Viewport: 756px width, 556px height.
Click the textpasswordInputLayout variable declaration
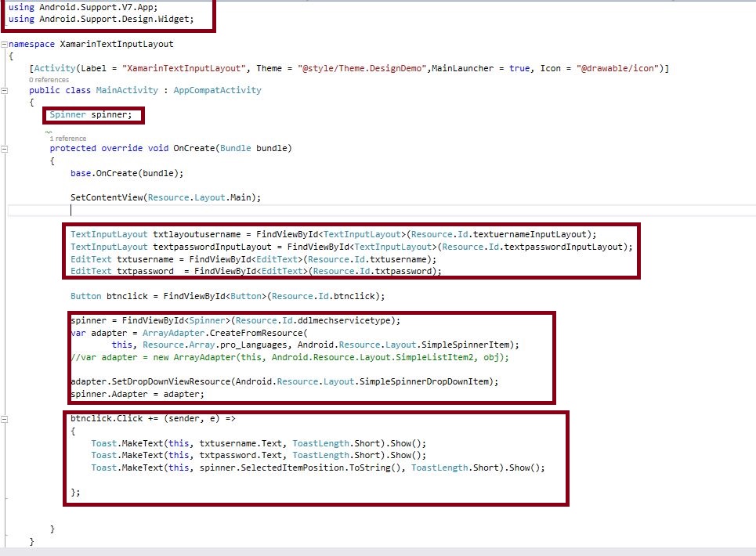click(352, 247)
